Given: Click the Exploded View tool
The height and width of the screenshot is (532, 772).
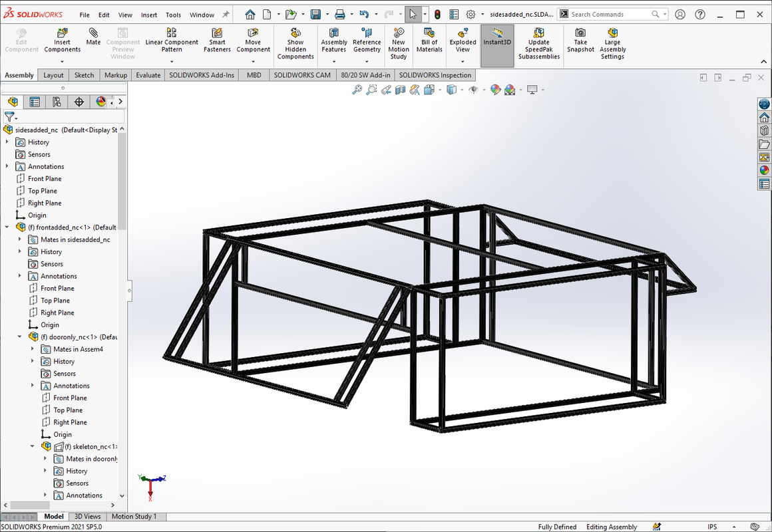Looking at the screenshot, I should pyautogui.click(x=463, y=41).
